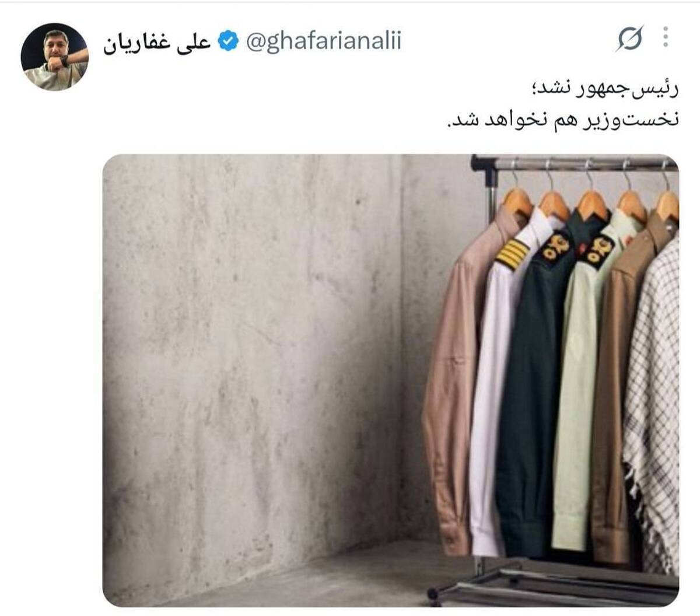The image size is (700, 616).
Task: Click the display name علی غفاریان
Action: [x=157, y=43]
